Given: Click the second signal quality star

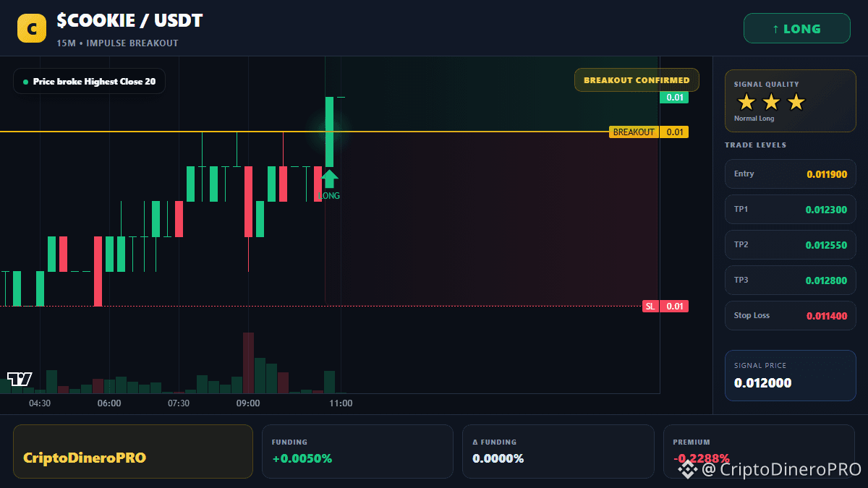Looking at the screenshot, I should coord(771,102).
